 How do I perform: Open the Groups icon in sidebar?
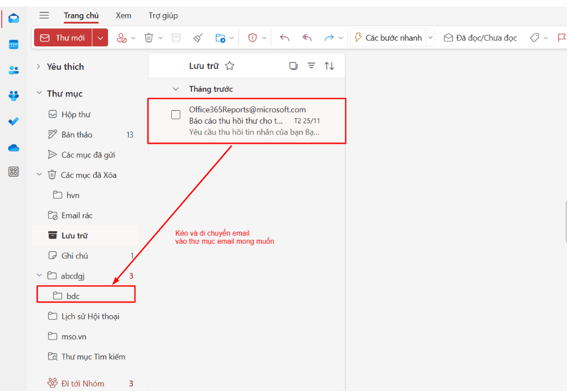14,95
